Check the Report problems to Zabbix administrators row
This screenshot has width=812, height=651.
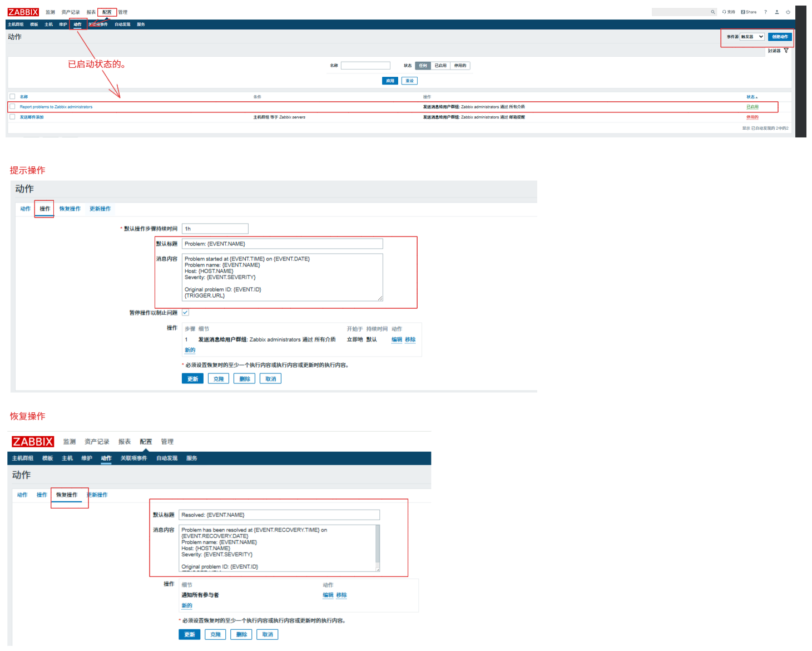click(x=12, y=106)
